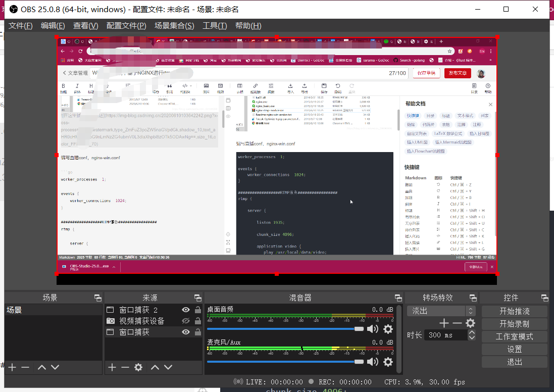This screenshot has width=554, height=392.
Task: Open transition properties gear icon
Action: click(x=470, y=323)
